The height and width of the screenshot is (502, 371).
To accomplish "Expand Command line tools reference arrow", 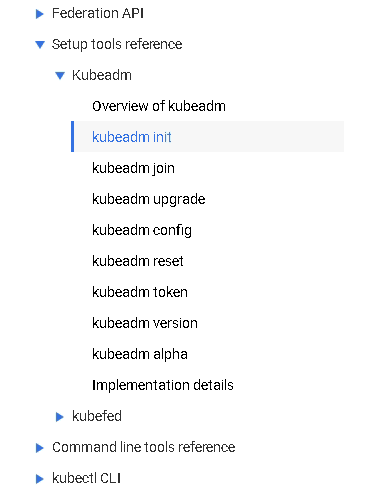I will click(x=40, y=448).
